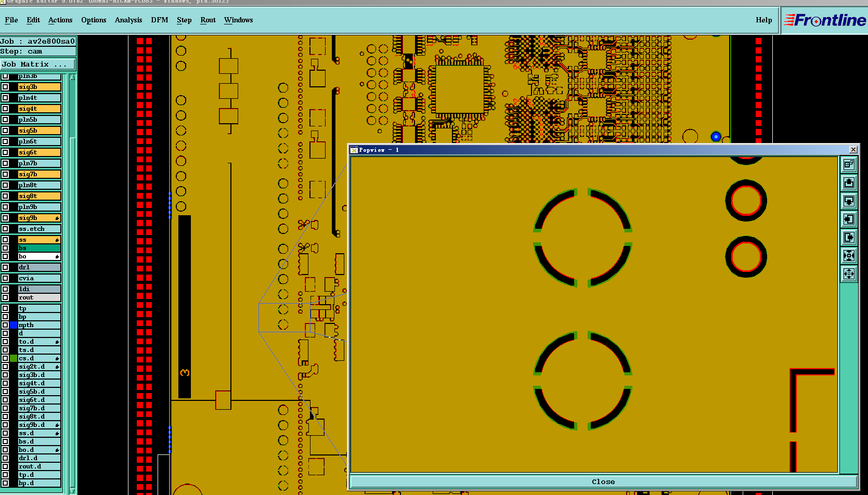
Task: Select the sig8t layer name
Action: (x=40, y=196)
